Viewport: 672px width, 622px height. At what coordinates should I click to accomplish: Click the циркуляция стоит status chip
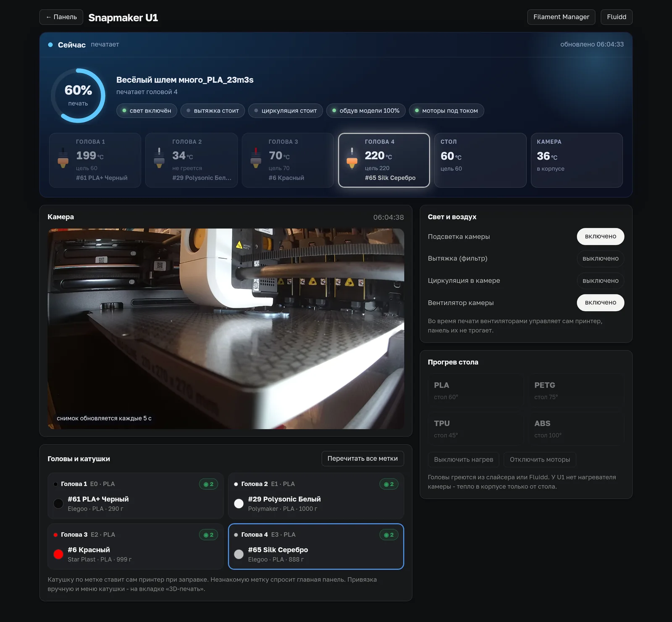pyautogui.click(x=286, y=111)
